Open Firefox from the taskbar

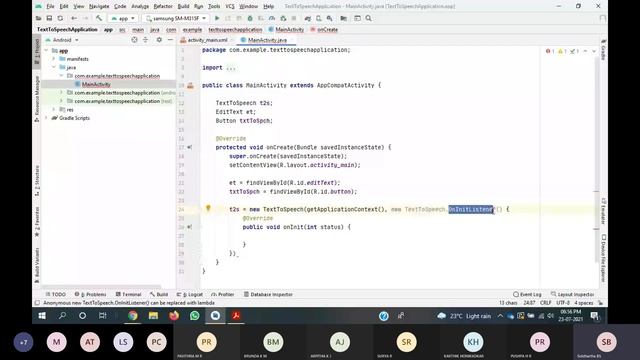point(174,316)
